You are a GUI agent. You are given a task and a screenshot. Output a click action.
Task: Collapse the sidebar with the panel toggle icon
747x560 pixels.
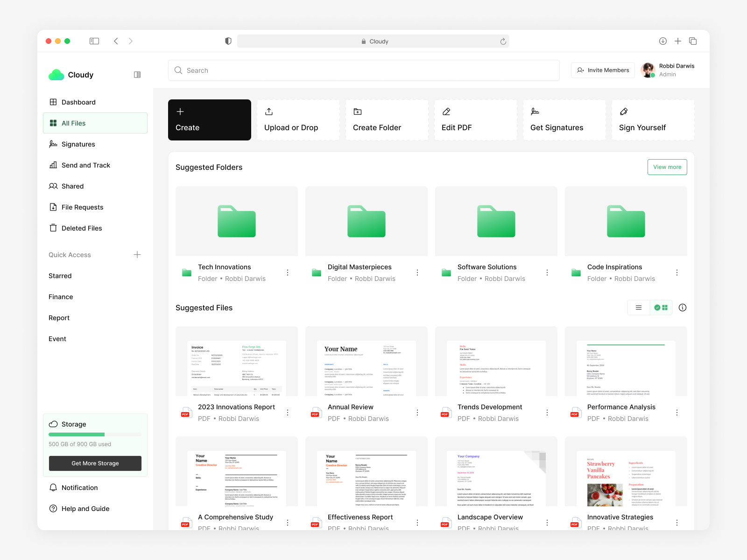(137, 75)
